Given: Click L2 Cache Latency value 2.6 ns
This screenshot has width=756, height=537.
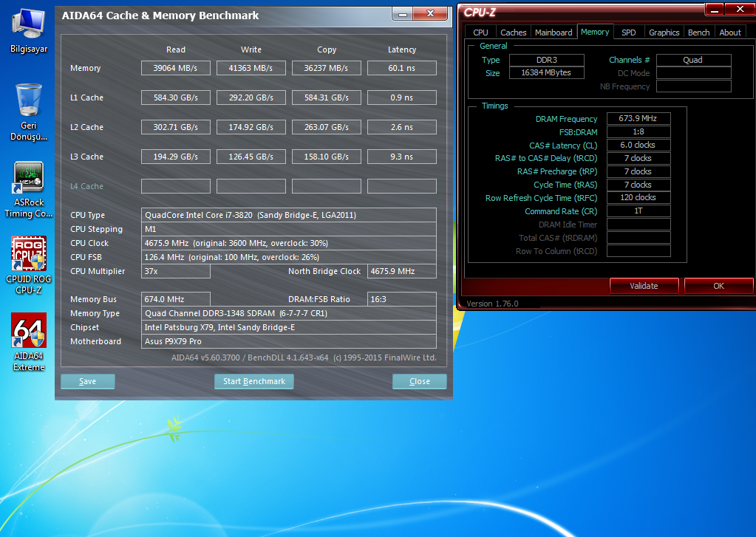Looking at the screenshot, I should click(x=401, y=127).
